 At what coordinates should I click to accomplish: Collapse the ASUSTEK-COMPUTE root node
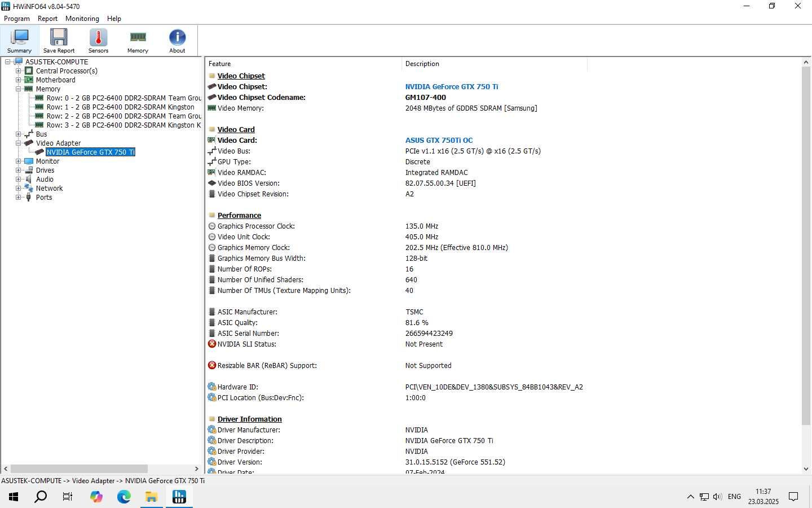click(8, 62)
